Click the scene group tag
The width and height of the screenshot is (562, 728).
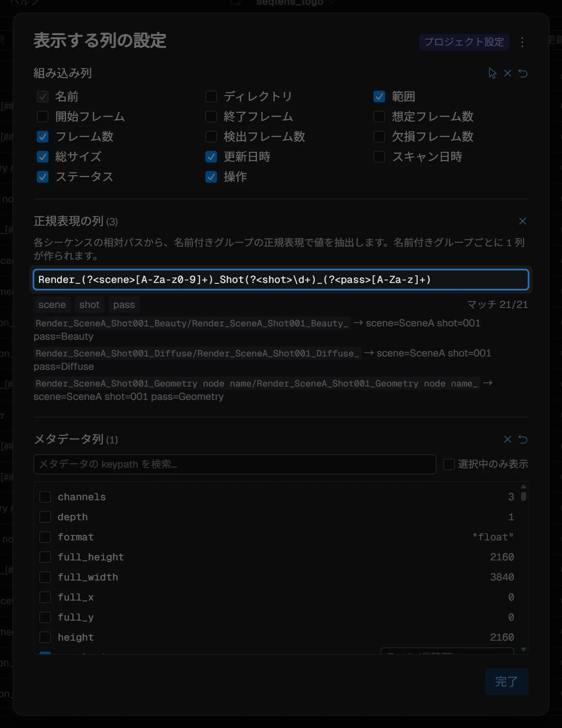[x=52, y=305]
